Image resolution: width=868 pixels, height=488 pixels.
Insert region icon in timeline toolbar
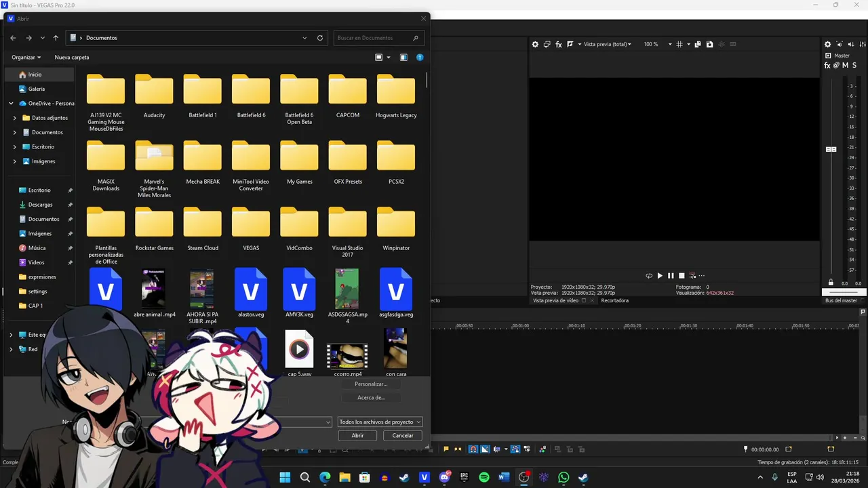click(x=458, y=449)
